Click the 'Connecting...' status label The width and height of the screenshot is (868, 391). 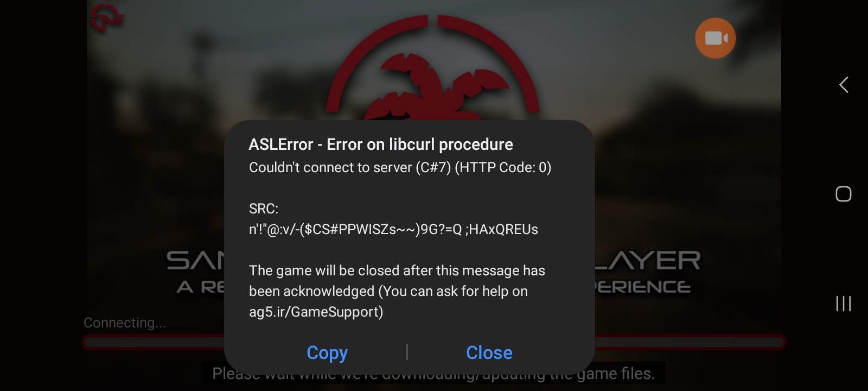[x=125, y=323]
